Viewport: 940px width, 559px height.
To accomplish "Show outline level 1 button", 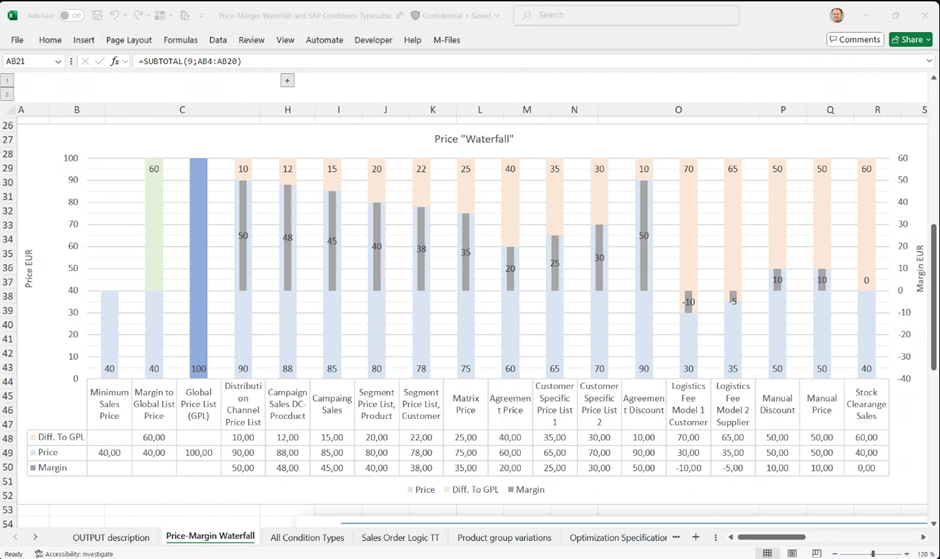I will [x=7, y=80].
